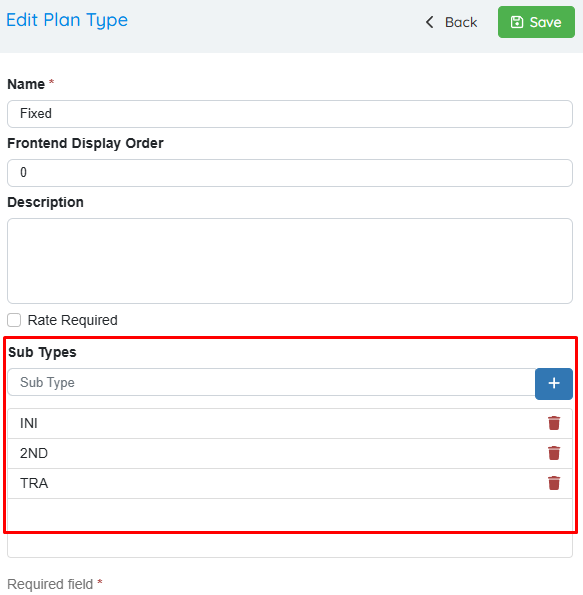Viewport: 583px width, 595px height.
Task: Add a sub type with the plus button
Action: tap(554, 384)
